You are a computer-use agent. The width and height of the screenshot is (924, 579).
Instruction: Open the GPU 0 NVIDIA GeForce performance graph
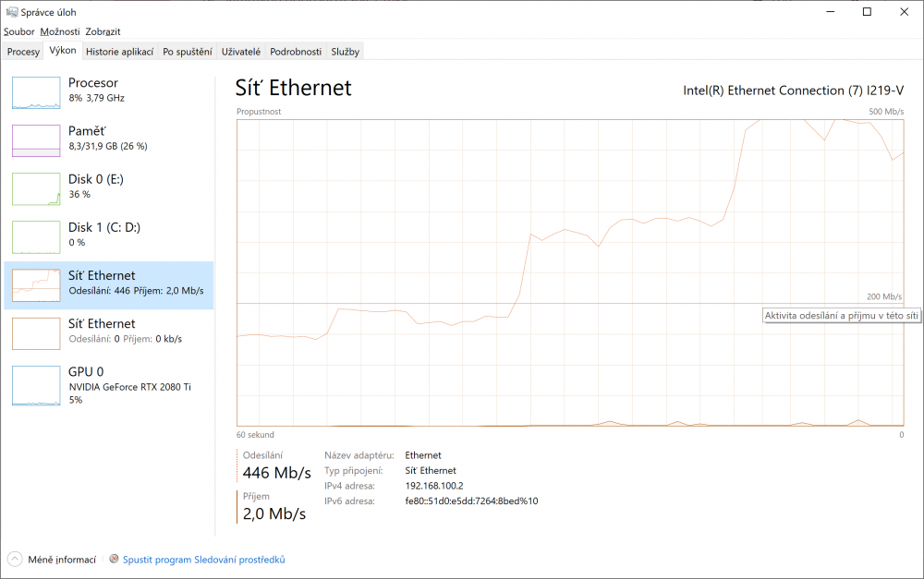(108, 385)
